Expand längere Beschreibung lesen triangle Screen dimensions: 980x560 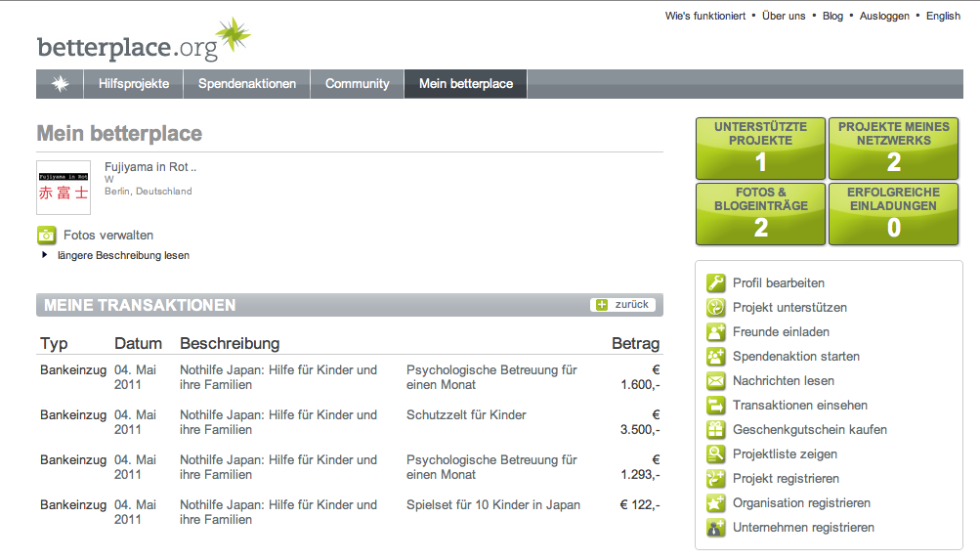pos(44,255)
